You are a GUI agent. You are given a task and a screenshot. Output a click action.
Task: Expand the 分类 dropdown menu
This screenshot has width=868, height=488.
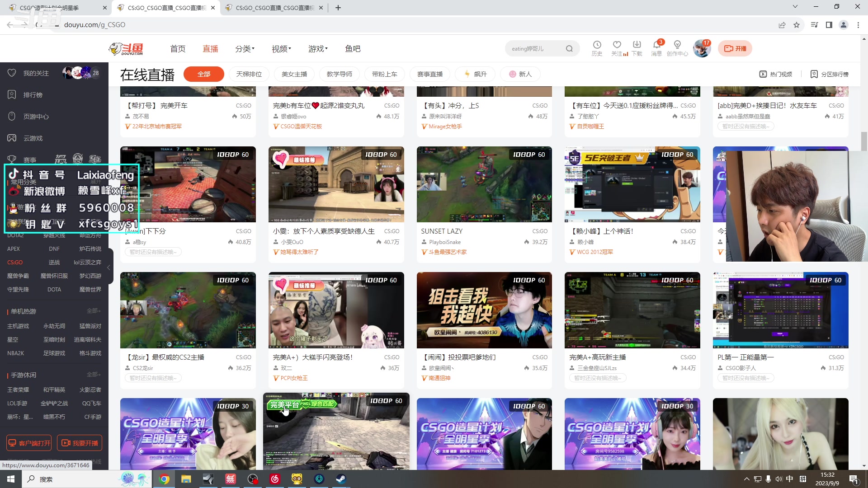[245, 48]
